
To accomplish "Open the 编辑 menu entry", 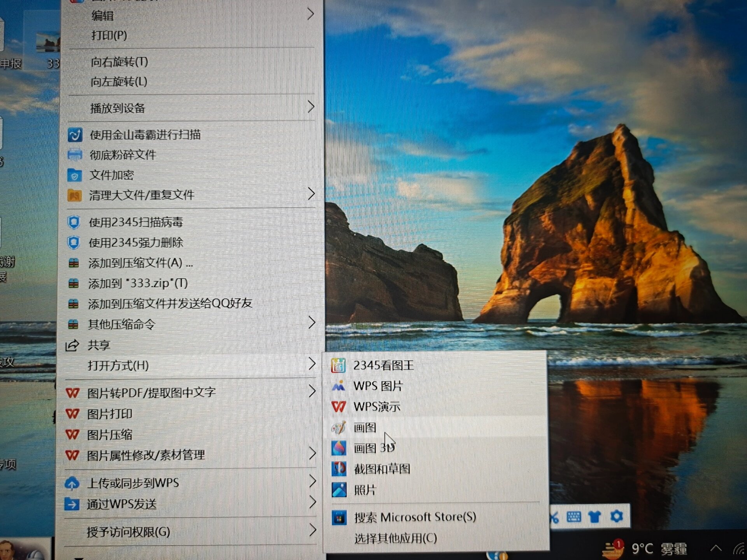I will click(x=192, y=16).
